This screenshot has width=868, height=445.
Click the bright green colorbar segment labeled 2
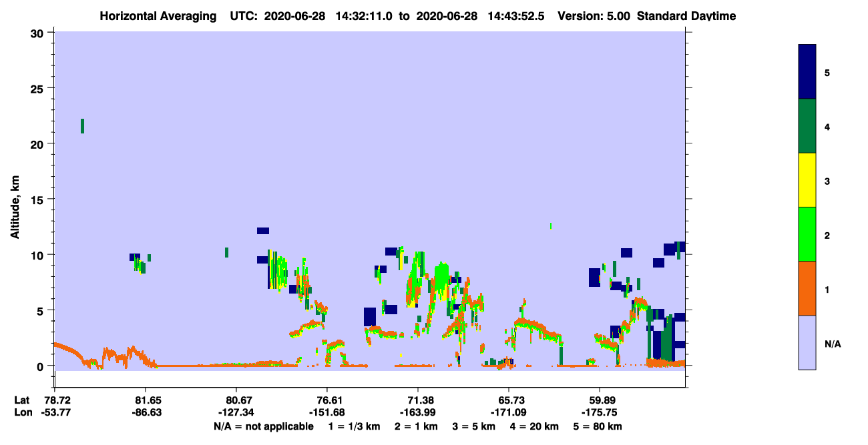click(807, 234)
